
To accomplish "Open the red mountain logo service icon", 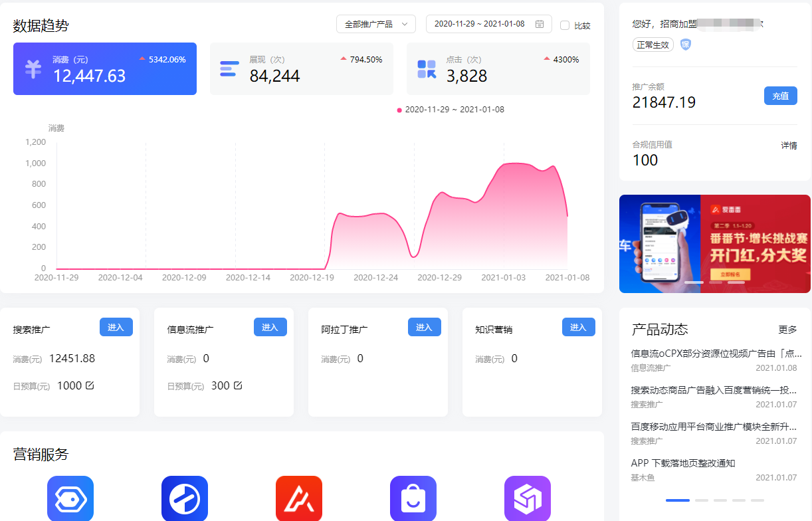I will (x=299, y=498).
